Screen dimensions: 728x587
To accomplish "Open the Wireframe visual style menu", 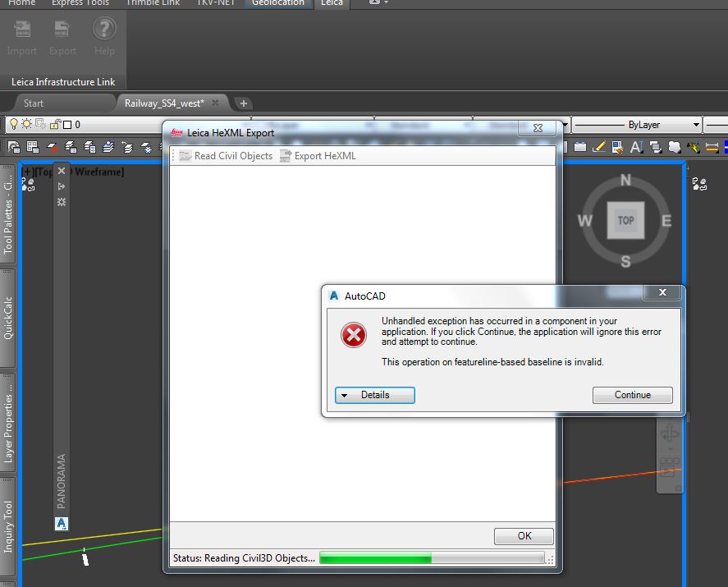I will [x=98, y=172].
